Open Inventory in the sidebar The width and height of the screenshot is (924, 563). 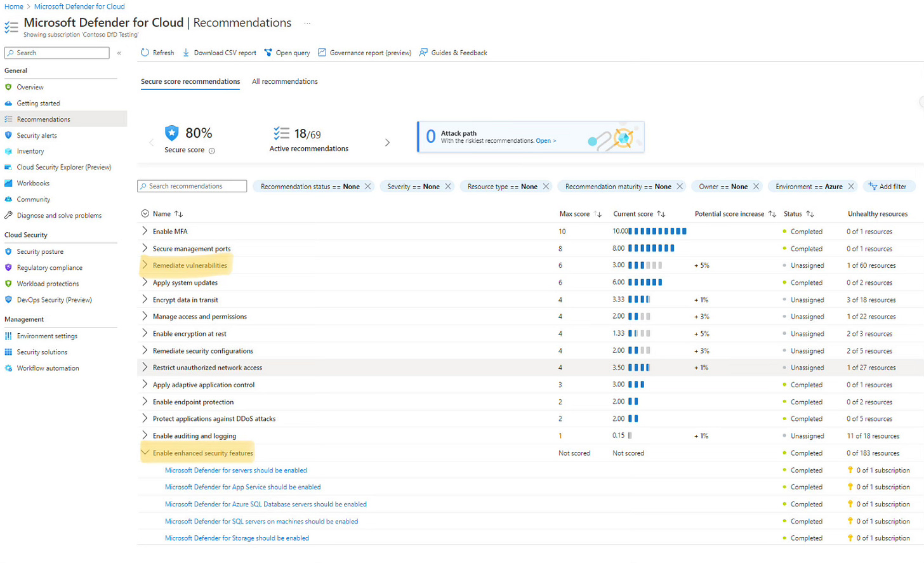click(30, 151)
